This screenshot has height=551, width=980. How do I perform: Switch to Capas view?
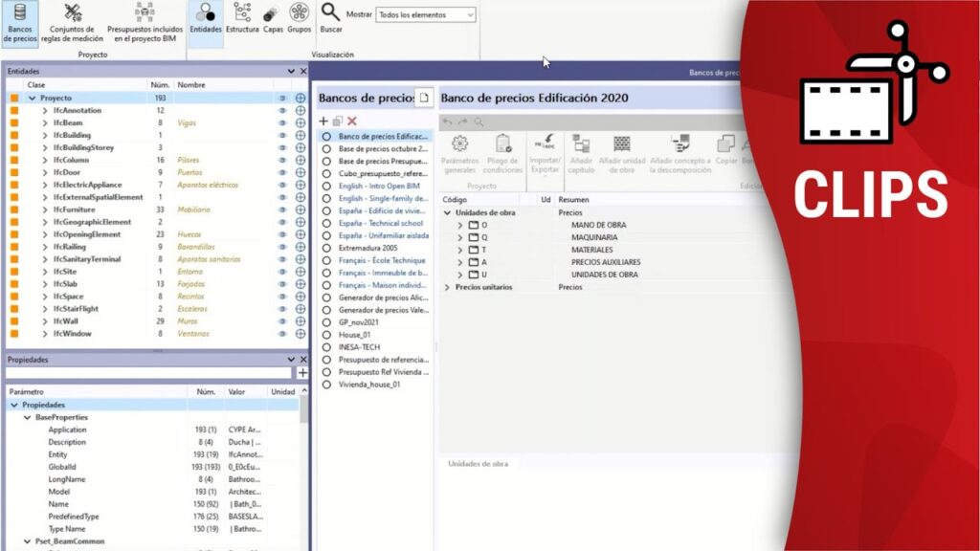coord(273,19)
